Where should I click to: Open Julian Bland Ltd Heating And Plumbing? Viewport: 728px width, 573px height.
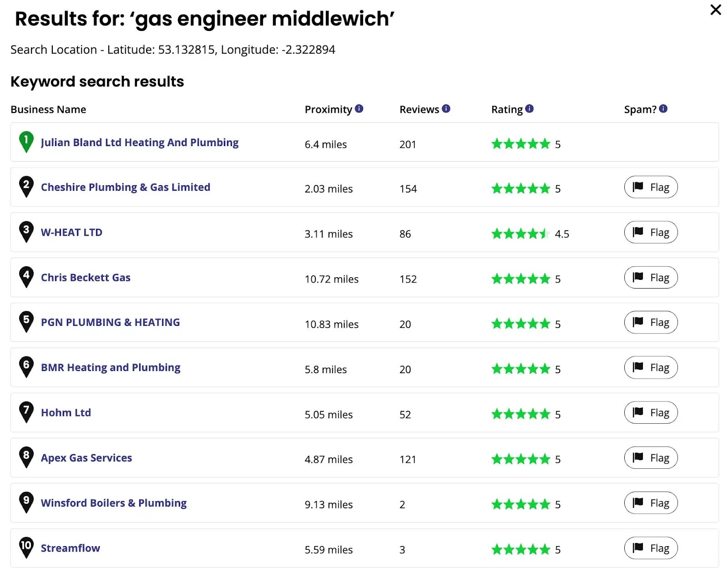click(140, 142)
